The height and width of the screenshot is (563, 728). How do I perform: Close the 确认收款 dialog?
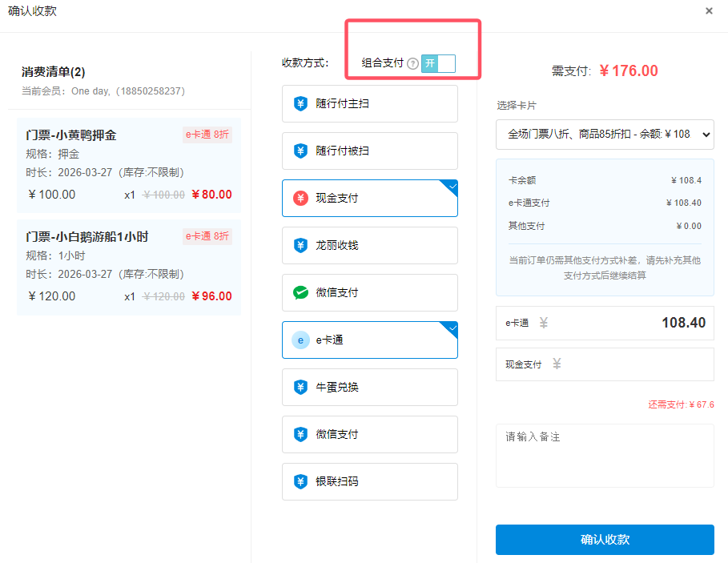click(x=709, y=11)
